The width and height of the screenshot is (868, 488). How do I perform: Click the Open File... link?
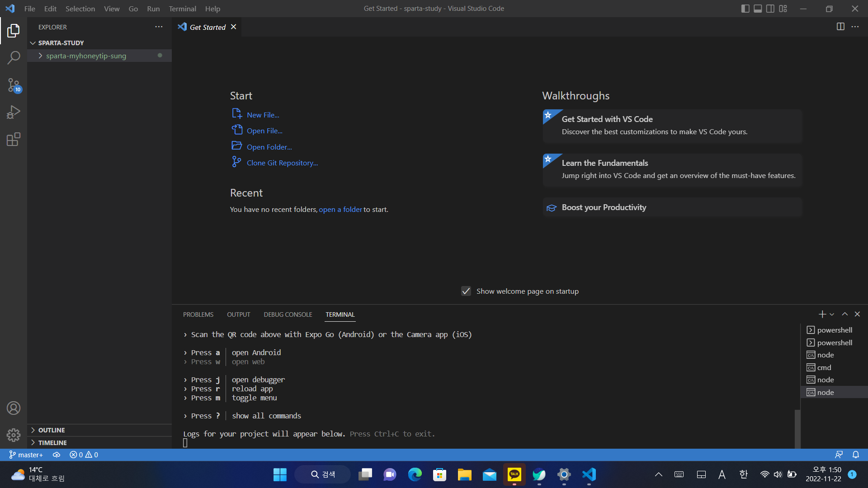pyautogui.click(x=264, y=131)
